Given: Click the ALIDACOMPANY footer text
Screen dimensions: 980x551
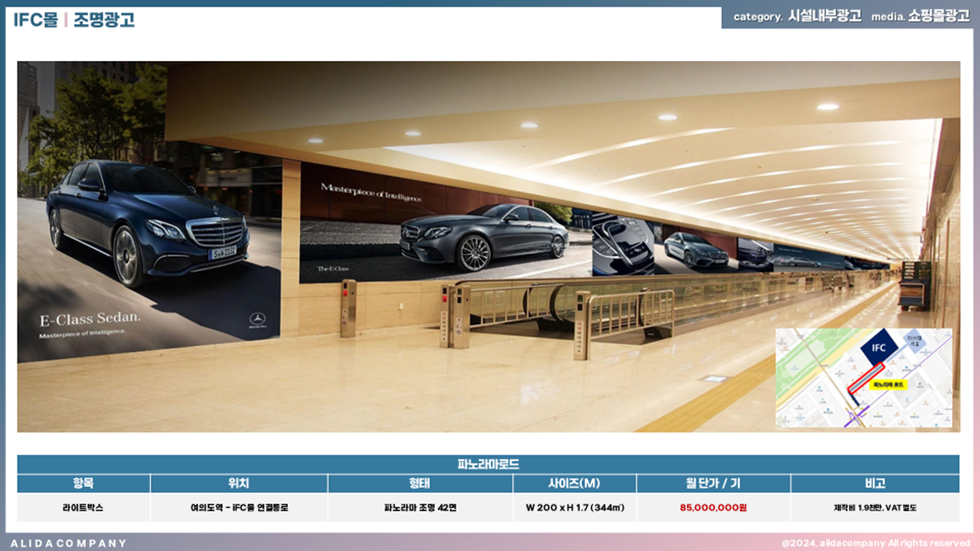Looking at the screenshot, I should pos(69,543).
